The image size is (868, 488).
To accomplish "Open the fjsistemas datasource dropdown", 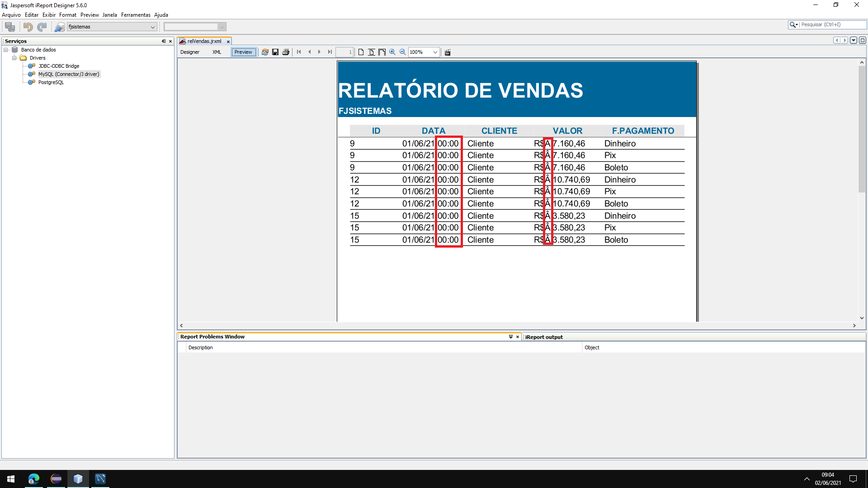I will point(152,27).
